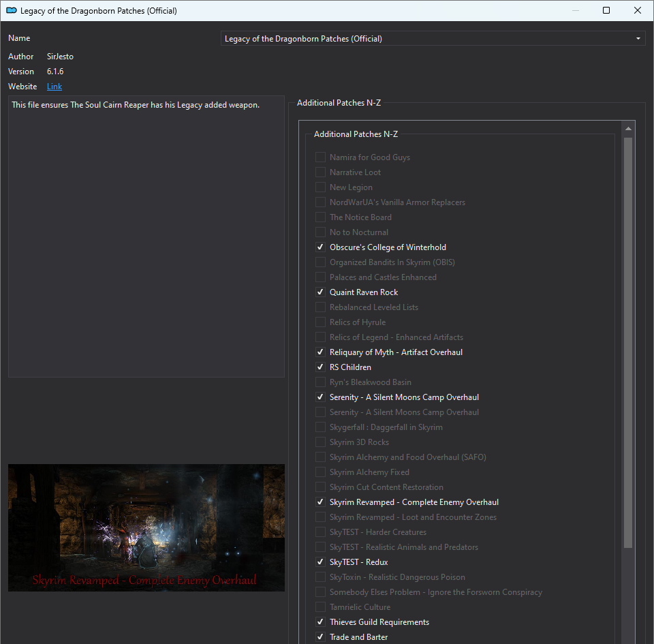The image size is (654, 644).
Task: Uncheck the SkyTEST - Redux patch
Action: click(320, 563)
